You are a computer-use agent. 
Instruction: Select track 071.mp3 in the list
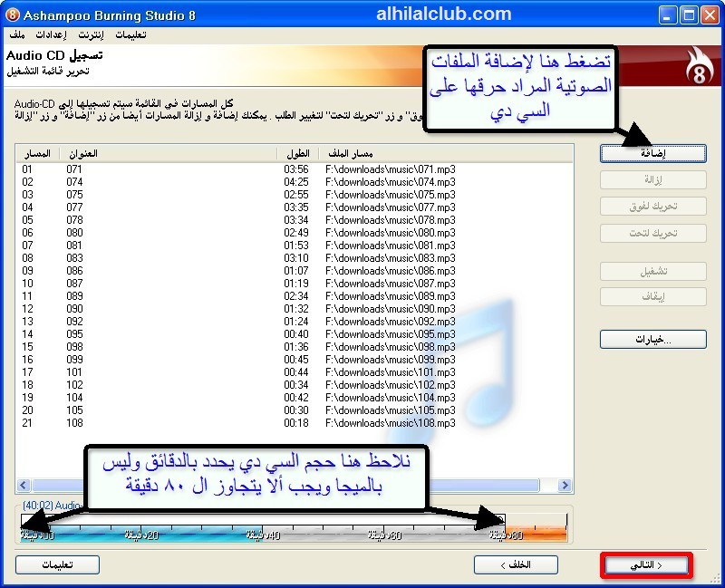pyautogui.click(x=181, y=169)
